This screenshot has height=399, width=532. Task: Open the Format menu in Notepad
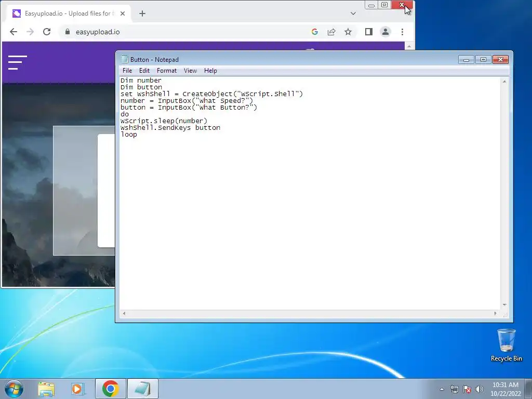(x=167, y=71)
